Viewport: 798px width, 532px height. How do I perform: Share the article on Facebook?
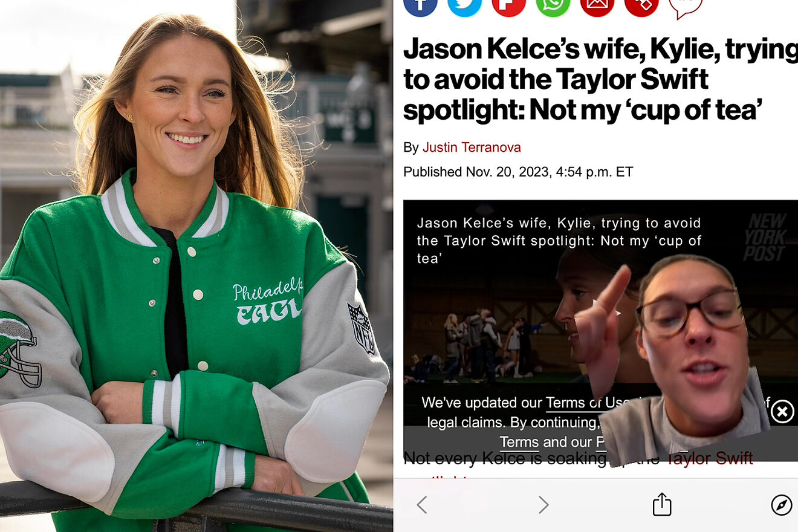tap(420, 4)
